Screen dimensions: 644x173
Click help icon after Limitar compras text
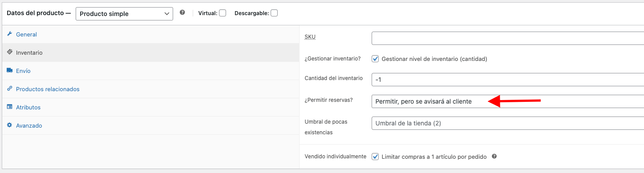(x=494, y=157)
